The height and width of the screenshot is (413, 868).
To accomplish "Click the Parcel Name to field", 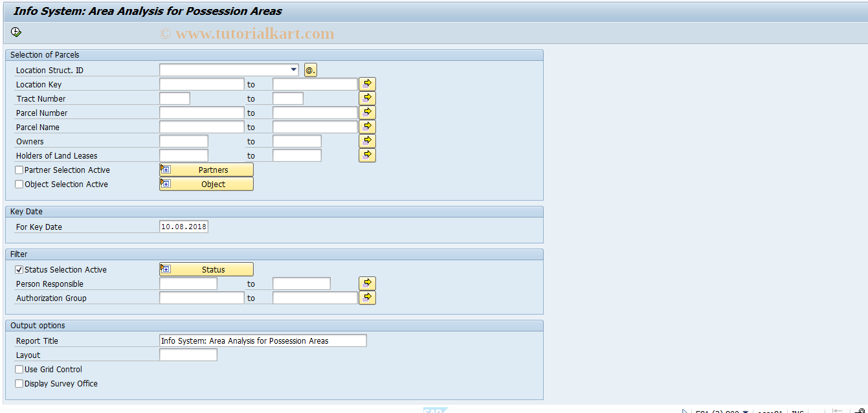I will pyautogui.click(x=315, y=127).
